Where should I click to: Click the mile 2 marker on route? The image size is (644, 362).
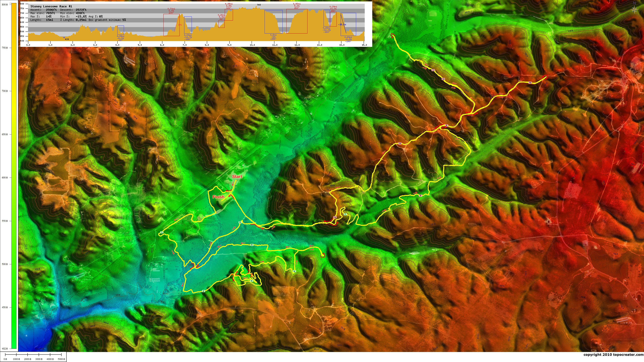coord(204,291)
